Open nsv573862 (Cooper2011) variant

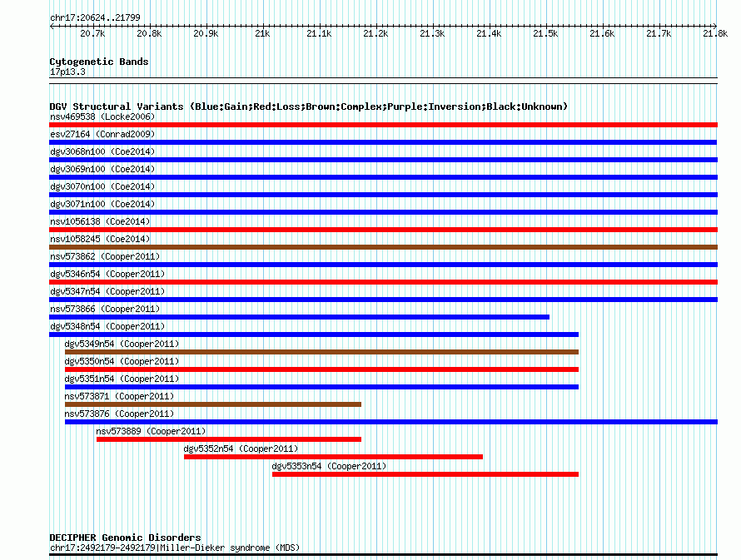(105, 256)
